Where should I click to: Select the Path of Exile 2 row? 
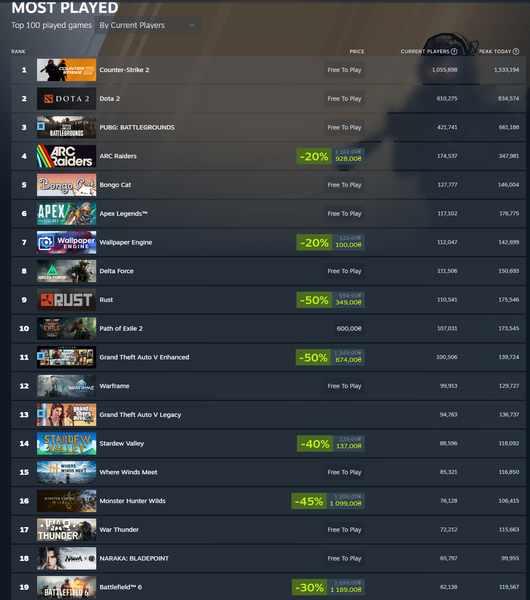[x=268, y=328]
